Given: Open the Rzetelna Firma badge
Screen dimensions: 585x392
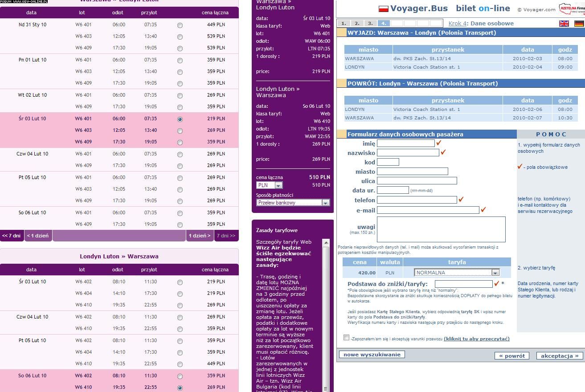Looking at the screenshot, I should point(572,8).
